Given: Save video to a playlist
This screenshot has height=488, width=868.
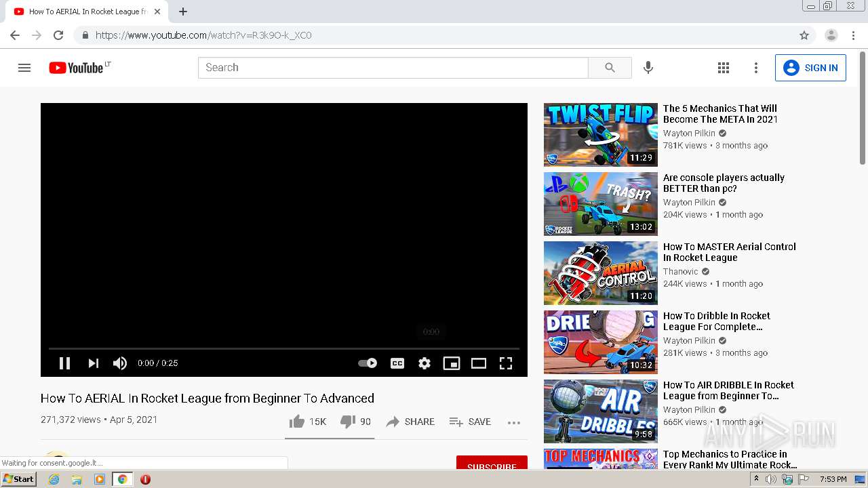Looking at the screenshot, I should 470,422.
